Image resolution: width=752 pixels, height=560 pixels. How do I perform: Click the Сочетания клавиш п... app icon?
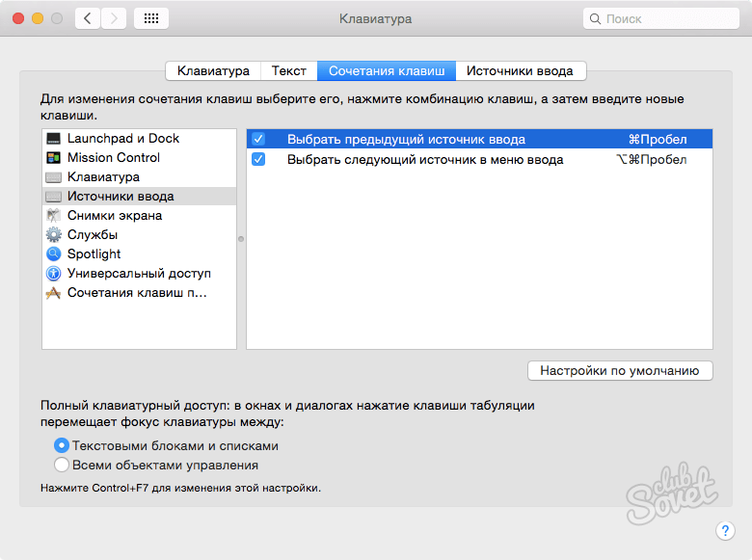[53, 292]
